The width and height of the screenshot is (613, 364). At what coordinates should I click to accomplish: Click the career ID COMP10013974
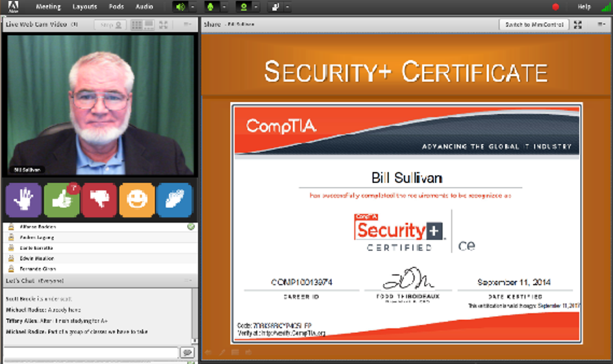point(301,282)
